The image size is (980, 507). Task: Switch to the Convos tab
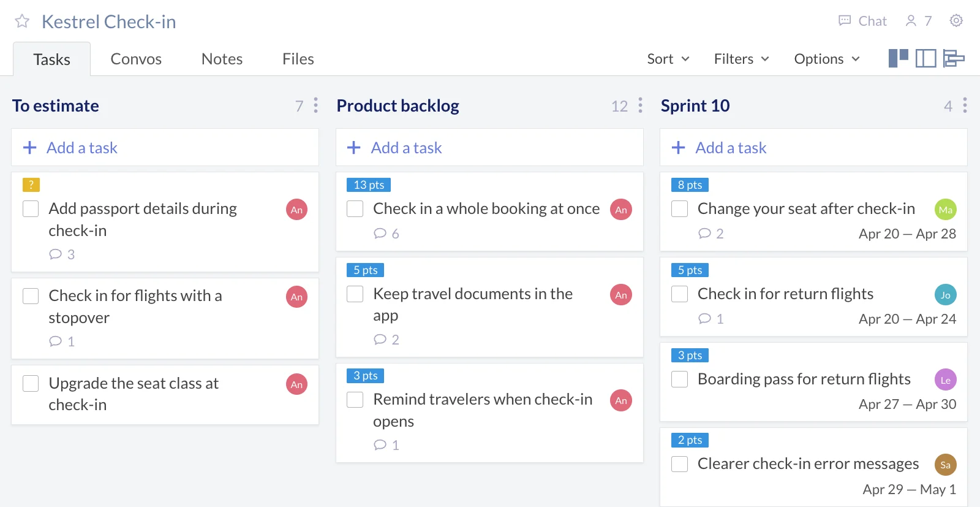136,59
